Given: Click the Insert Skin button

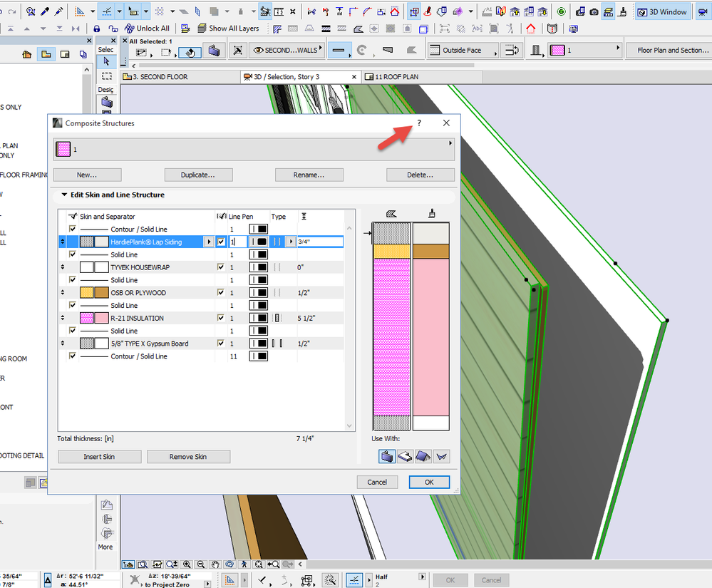Looking at the screenshot, I should 99,457.
